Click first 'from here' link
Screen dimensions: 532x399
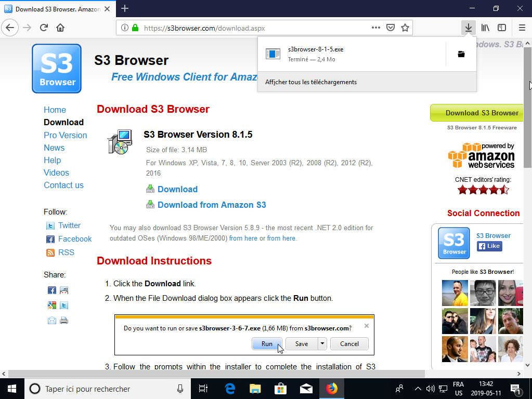243,238
